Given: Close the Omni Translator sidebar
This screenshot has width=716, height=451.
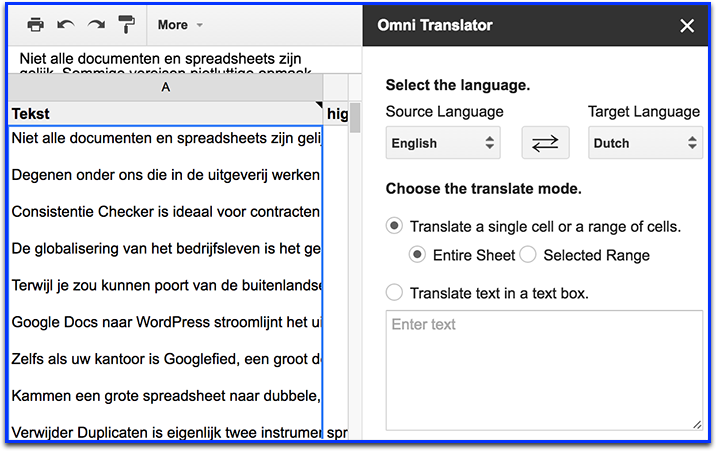Looking at the screenshot, I should pyautogui.click(x=687, y=26).
